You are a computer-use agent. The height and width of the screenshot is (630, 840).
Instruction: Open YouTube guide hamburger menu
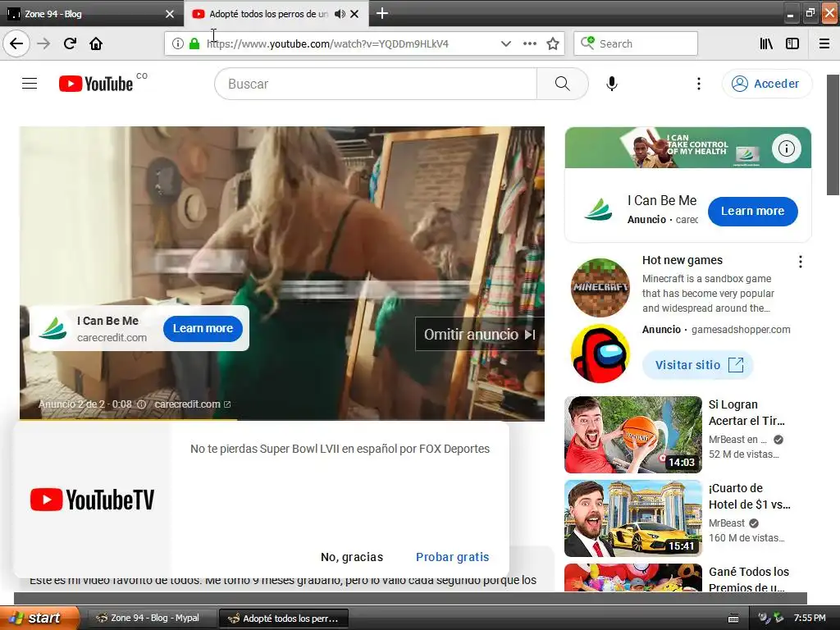click(x=30, y=84)
